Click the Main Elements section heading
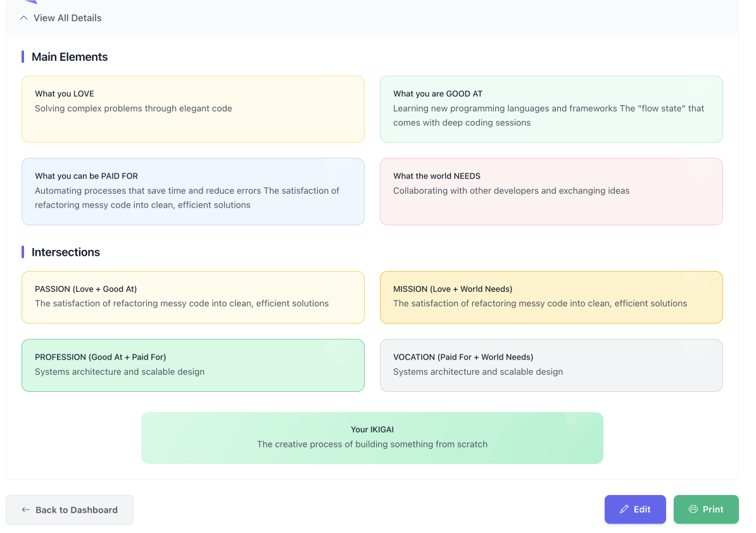 70,57
